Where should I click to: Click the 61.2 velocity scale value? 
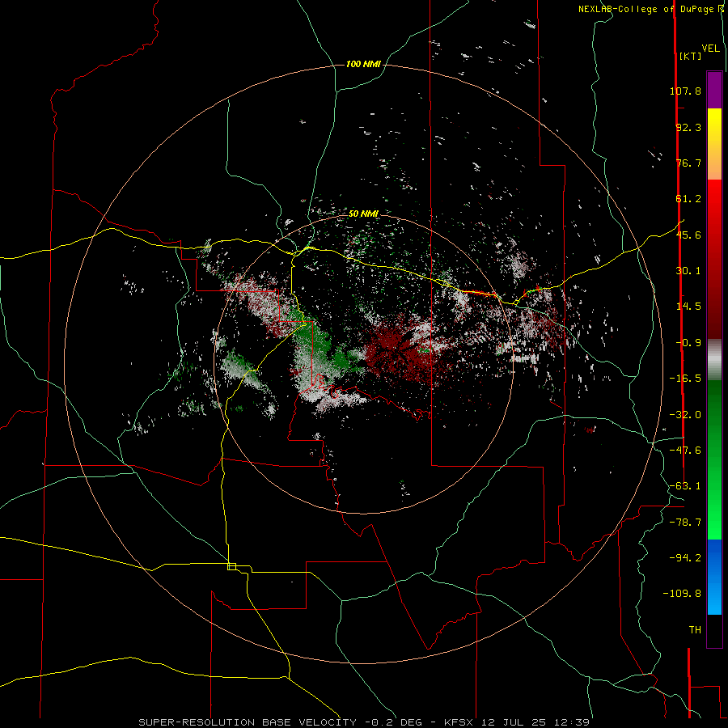click(x=688, y=199)
